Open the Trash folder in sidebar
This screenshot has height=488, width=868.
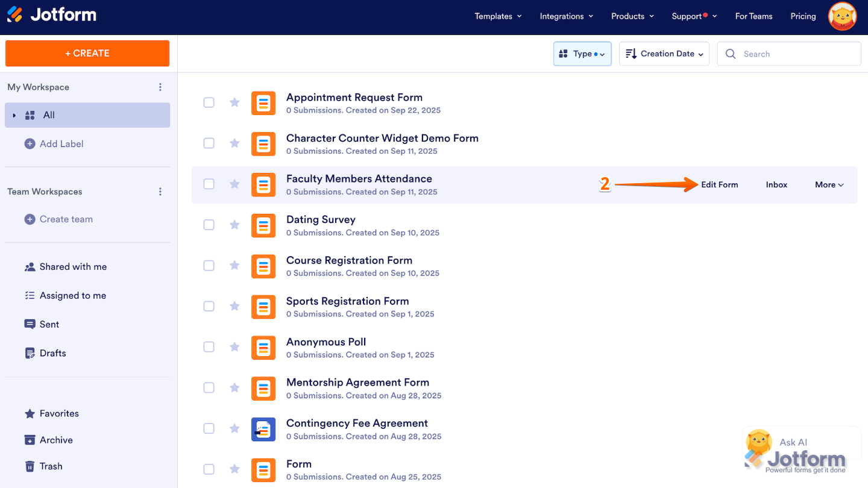pyautogui.click(x=51, y=466)
